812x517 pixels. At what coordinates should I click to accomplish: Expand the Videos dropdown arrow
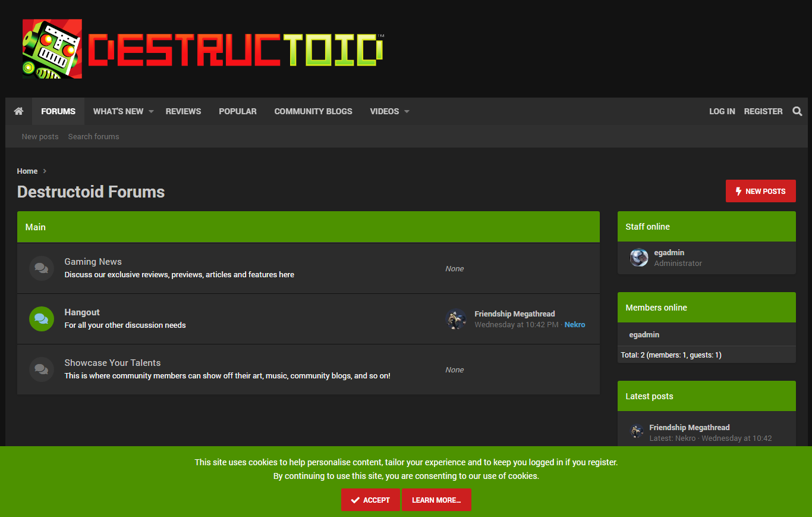point(407,111)
